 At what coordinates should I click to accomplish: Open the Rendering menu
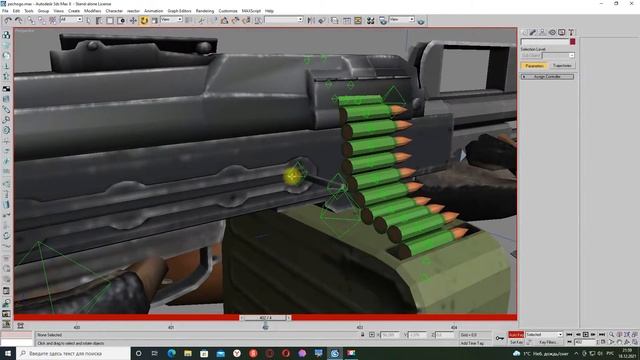coord(205,11)
